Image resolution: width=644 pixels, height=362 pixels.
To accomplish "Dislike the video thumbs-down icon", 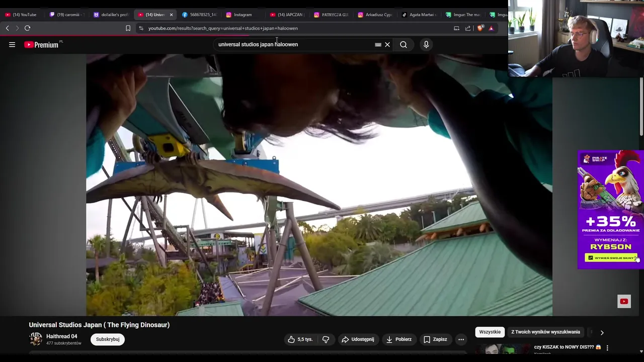I will tap(326, 339).
